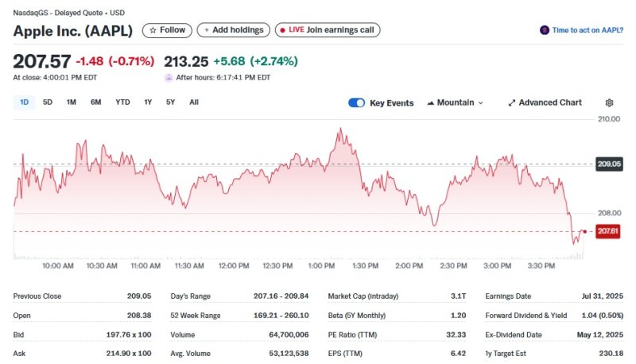Click the Add holdings button
The width and height of the screenshot is (636, 364).
233,30
